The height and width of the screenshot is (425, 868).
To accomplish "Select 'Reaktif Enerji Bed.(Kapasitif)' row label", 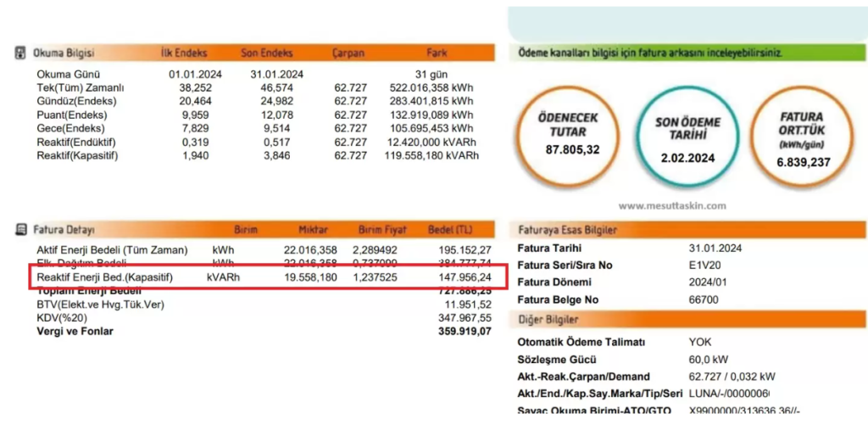I will tap(104, 277).
